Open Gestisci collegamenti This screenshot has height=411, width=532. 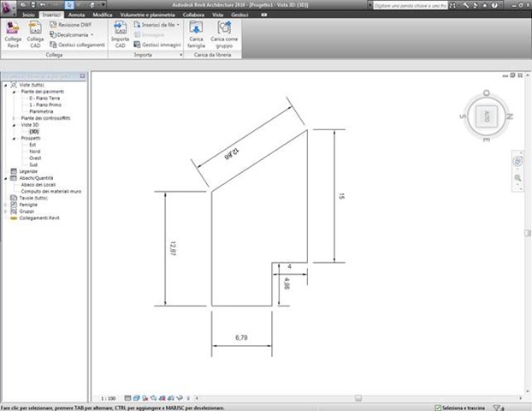(x=77, y=45)
